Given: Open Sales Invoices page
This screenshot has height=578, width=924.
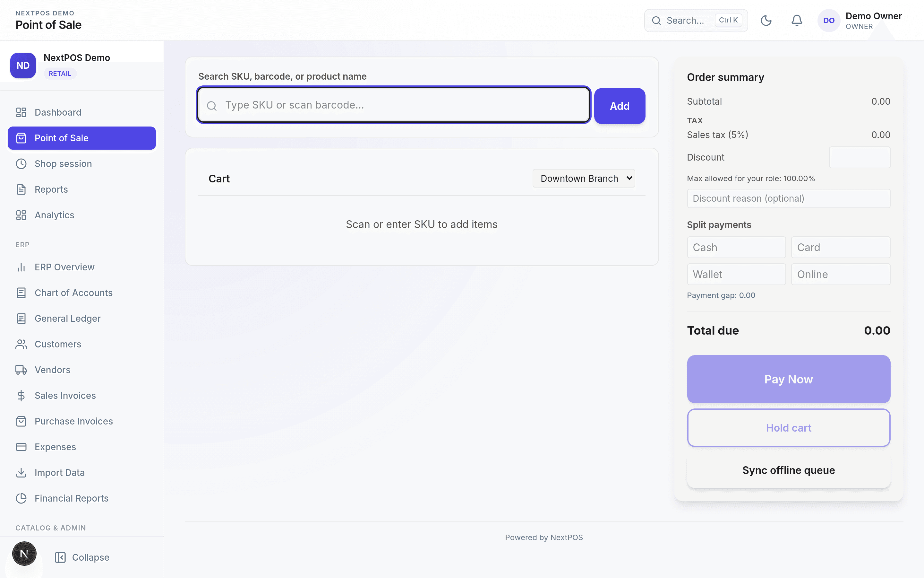Looking at the screenshot, I should click(82, 395).
